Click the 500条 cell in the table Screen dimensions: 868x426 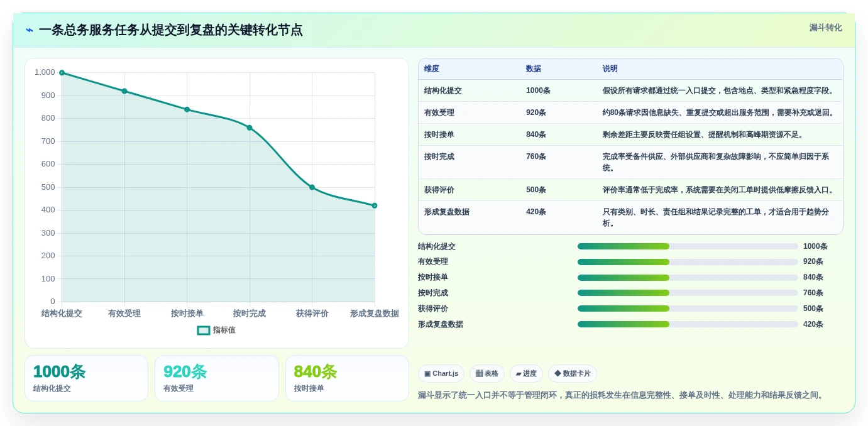pos(536,190)
